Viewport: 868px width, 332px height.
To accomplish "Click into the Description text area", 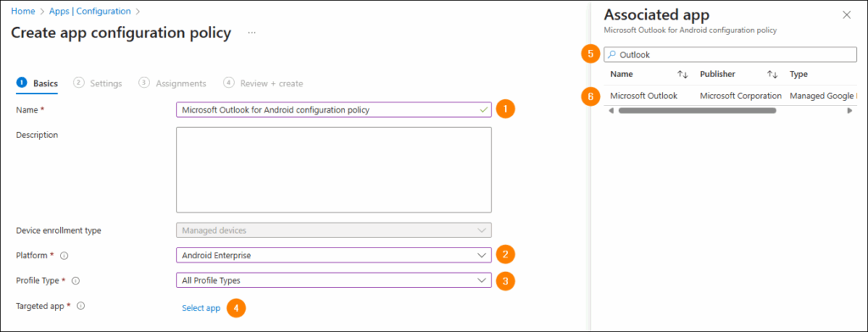I will (x=334, y=170).
